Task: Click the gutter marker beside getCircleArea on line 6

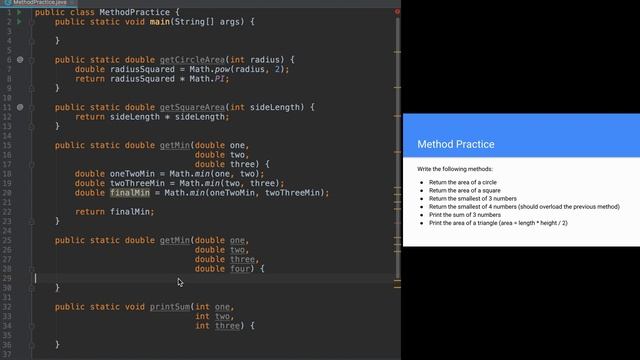Action: 20,60
